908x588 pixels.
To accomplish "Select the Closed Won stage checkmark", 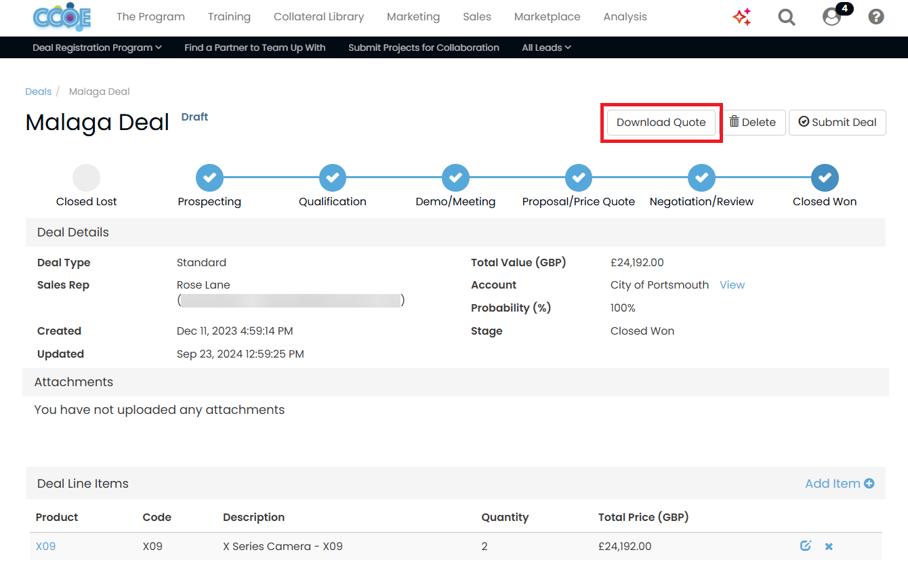I will point(825,178).
